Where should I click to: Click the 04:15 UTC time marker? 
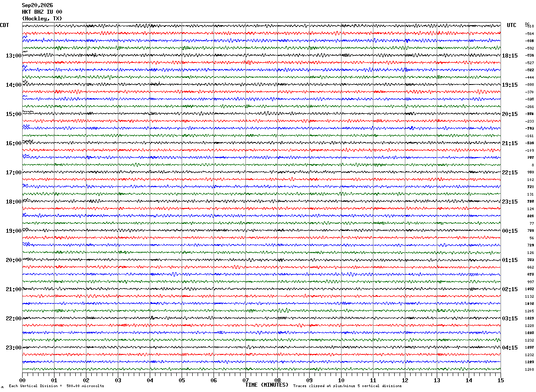pos(510,348)
